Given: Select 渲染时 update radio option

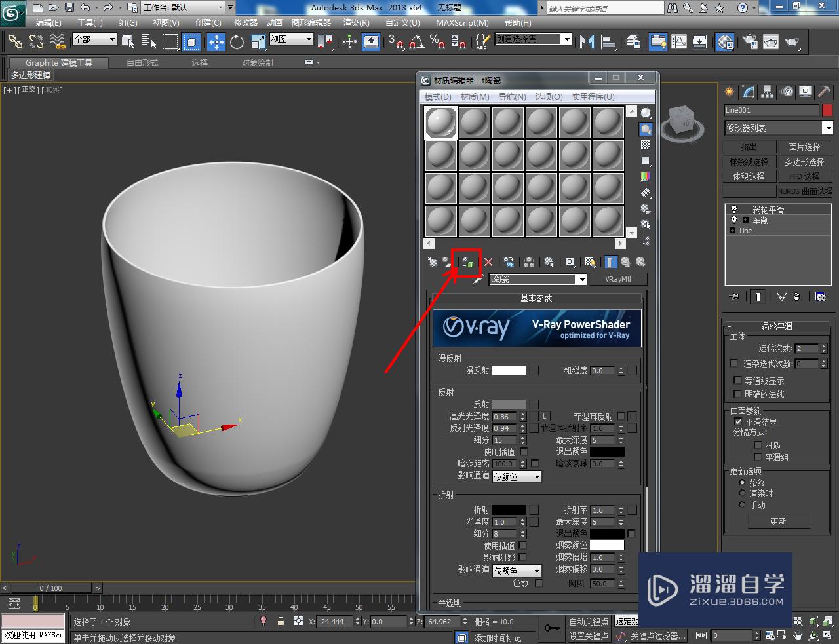Looking at the screenshot, I should point(742,493).
